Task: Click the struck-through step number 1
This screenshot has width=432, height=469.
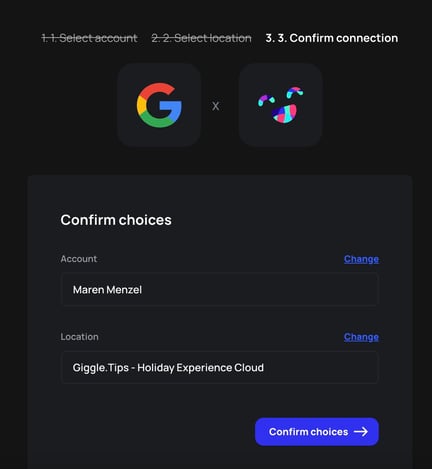Action: click(x=46, y=38)
